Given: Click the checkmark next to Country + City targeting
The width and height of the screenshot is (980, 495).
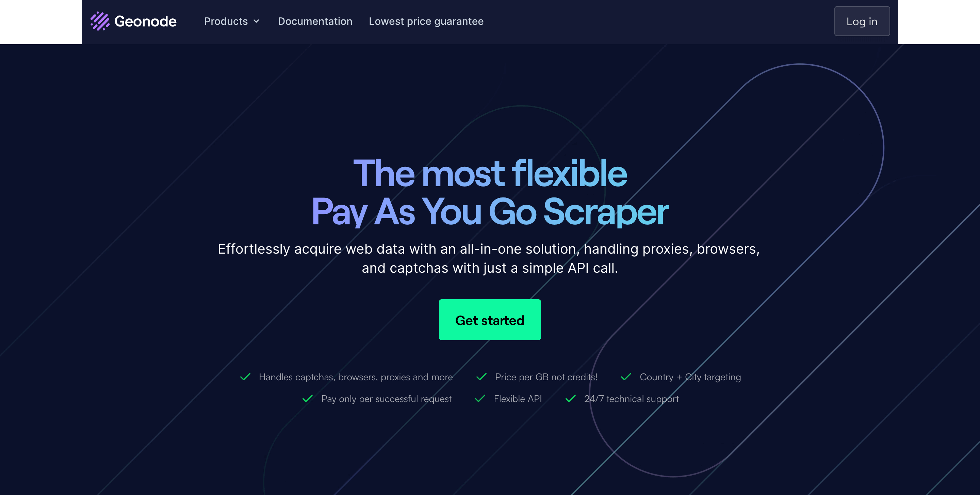Looking at the screenshot, I should [x=625, y=377].
